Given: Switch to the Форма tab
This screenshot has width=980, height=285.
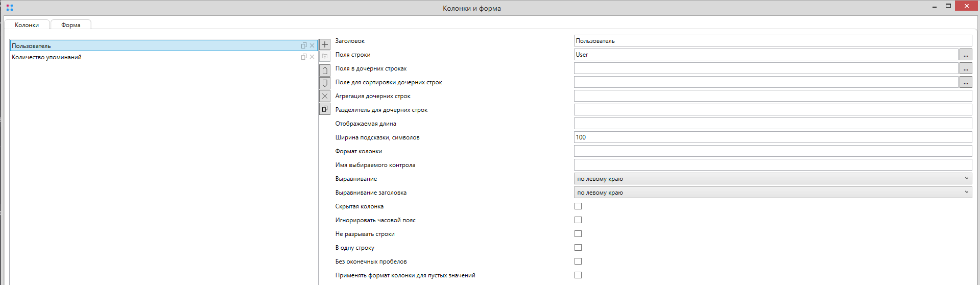Looking at the screenshot, I should click(x=70, y=25).
